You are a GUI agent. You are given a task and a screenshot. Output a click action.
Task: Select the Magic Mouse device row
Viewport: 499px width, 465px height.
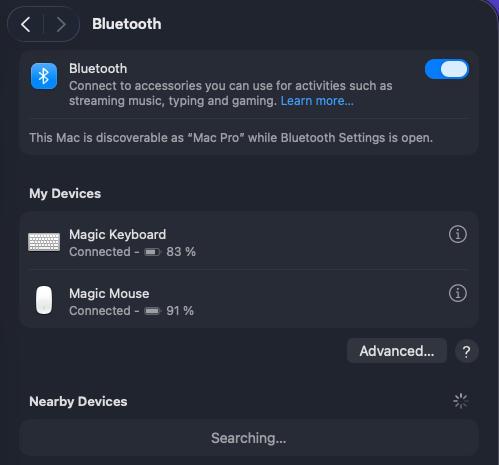coord(249,299)
